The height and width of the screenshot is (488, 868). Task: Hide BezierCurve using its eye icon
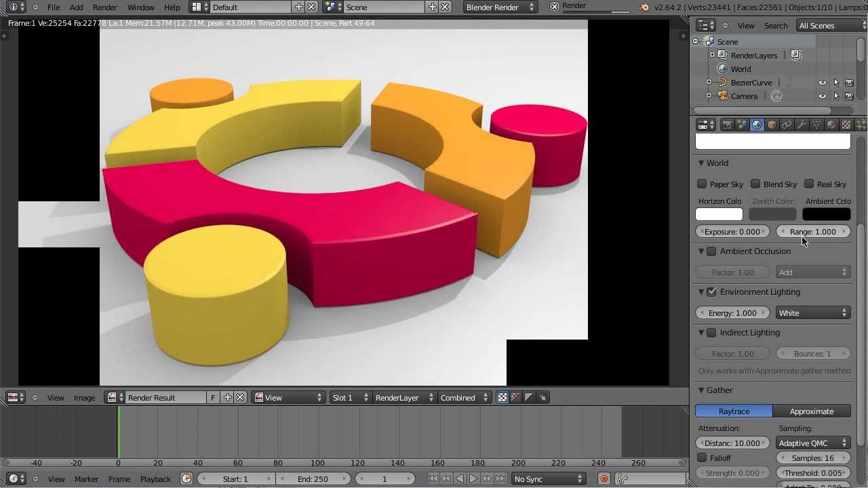823,83
